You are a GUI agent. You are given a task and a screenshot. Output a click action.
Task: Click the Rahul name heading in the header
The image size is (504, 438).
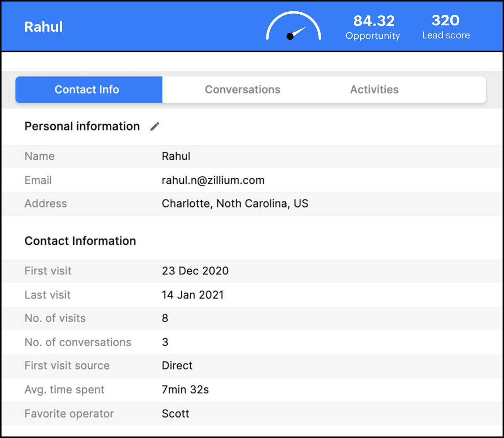pyautogui.click(x=43, y=27)
